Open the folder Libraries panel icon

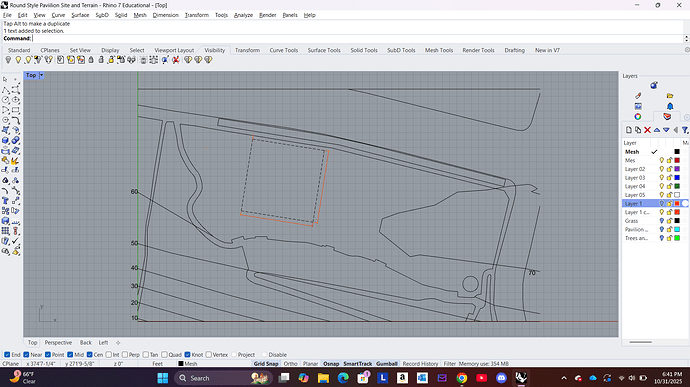[670, 96]
